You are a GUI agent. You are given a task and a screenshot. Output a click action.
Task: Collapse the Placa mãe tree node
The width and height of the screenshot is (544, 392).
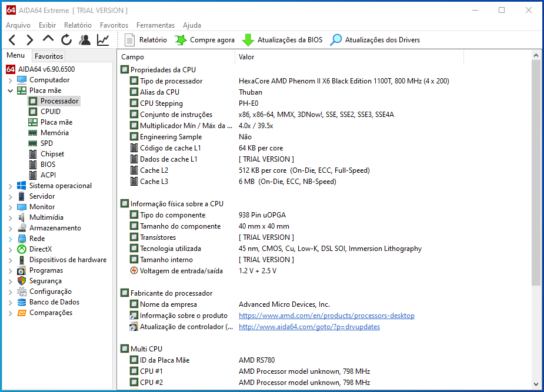(11, 91)
